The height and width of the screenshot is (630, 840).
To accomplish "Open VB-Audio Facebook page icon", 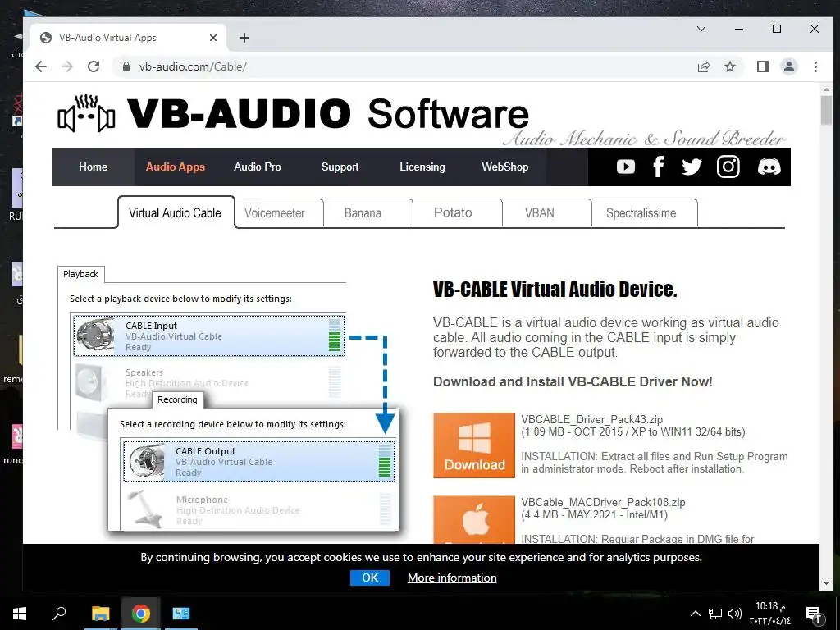I will (659, 167).
